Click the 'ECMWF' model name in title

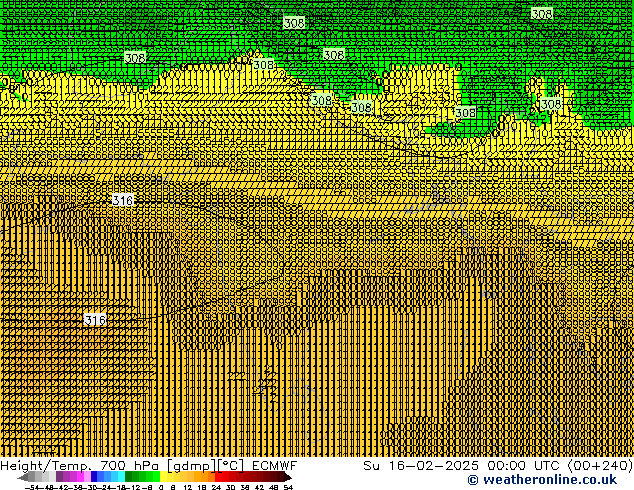pos(274,466)
